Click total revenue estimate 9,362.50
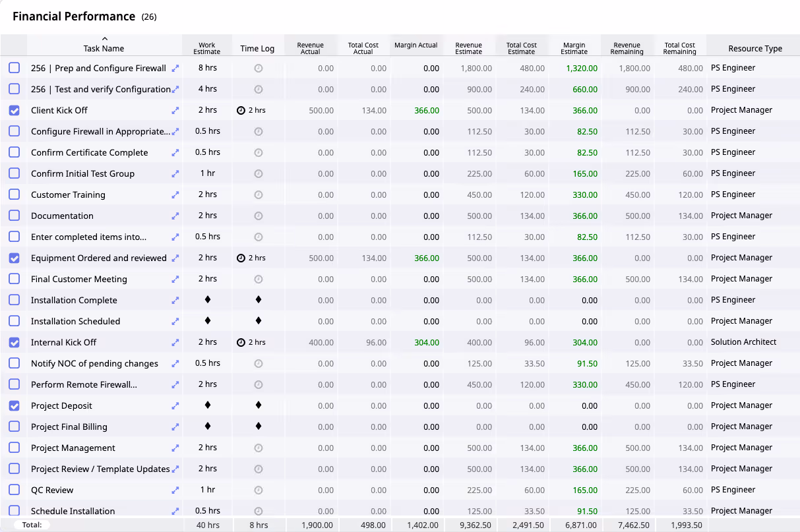Screen dimensions: 800x532 476,525
